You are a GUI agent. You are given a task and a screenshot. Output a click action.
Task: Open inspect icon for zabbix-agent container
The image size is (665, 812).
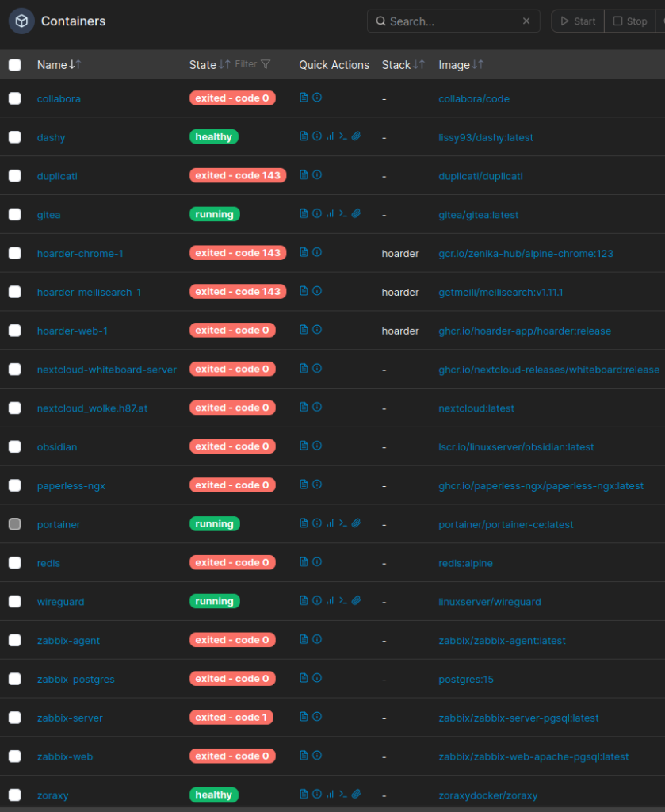[x=317, y=639]
